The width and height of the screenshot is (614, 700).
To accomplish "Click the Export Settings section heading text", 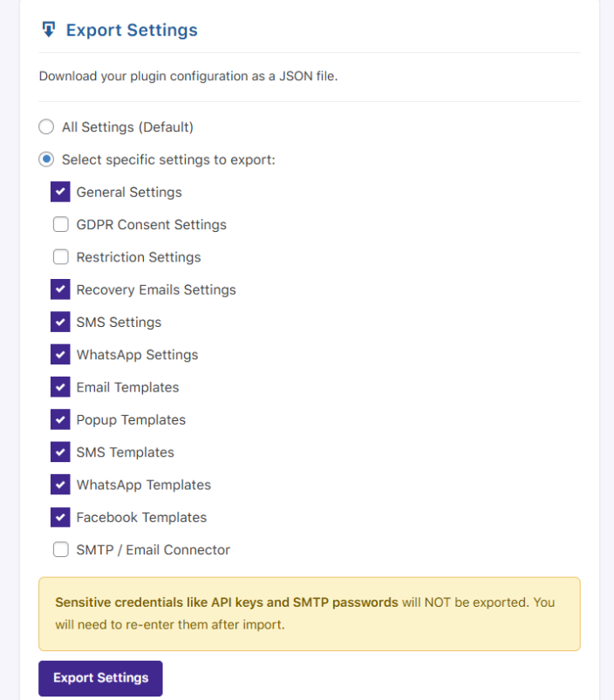I will click(132, 31).
